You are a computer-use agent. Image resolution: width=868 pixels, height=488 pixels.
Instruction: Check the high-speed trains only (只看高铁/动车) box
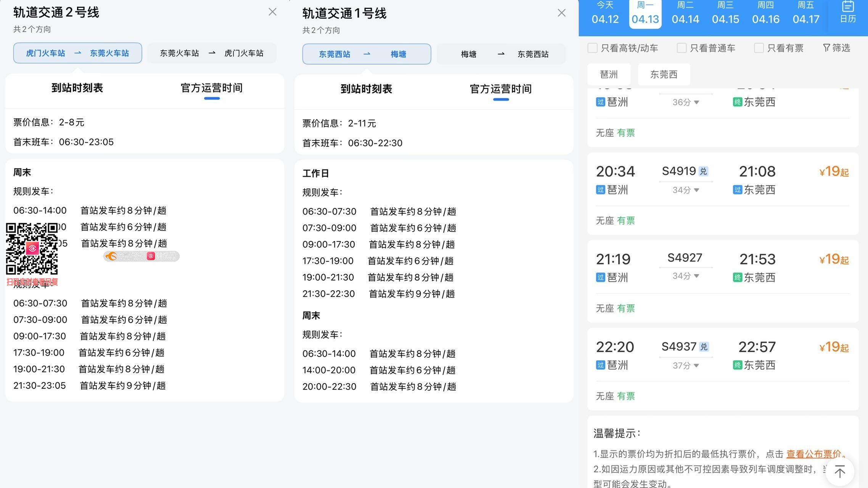[592, 48]
